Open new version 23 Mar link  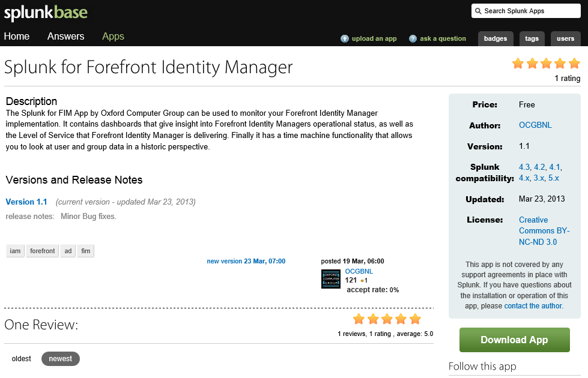pos(246,261)
